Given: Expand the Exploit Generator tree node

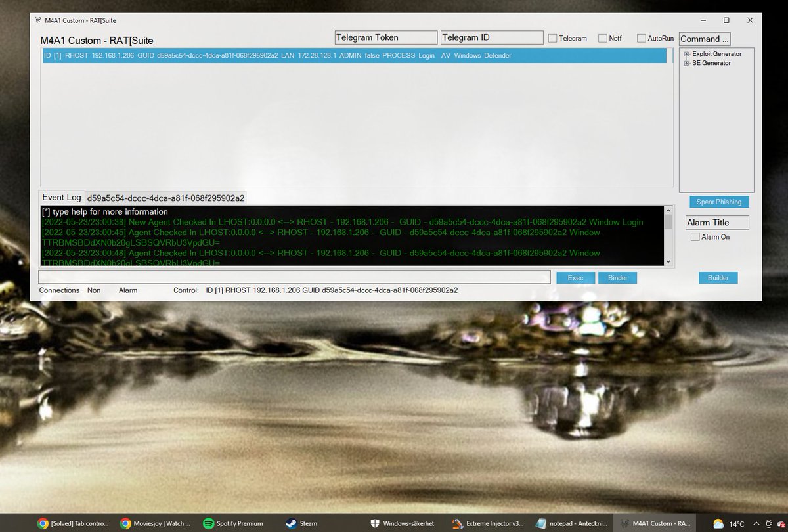Looking at the screenshot, I should (x=686, y=54).
